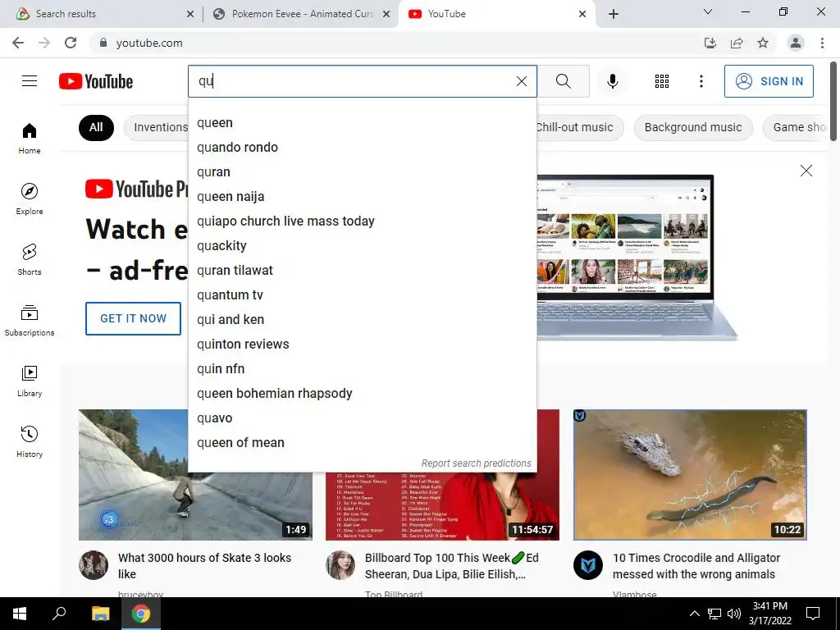The width and height of the screenshot is (840, 630).
Task: Choose 'queen bohemian rhapsody' suggestion
Action: tap(362, 394)
